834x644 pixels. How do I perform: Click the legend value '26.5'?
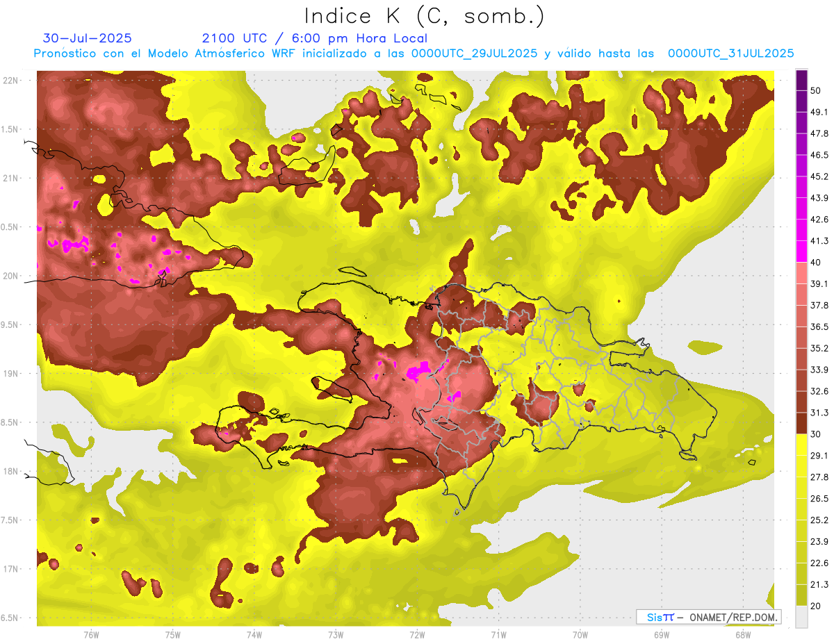coord(819,498)
